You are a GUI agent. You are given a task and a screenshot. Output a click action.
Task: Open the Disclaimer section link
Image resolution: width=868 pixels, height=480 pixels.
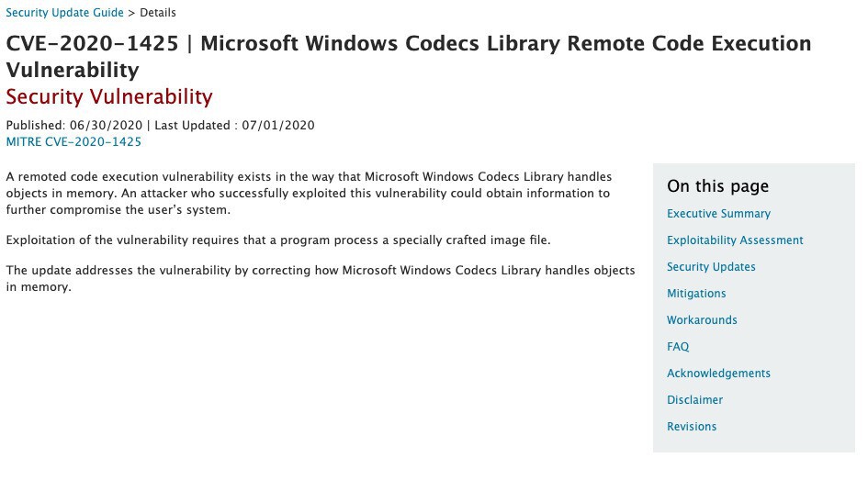(694, 400)
